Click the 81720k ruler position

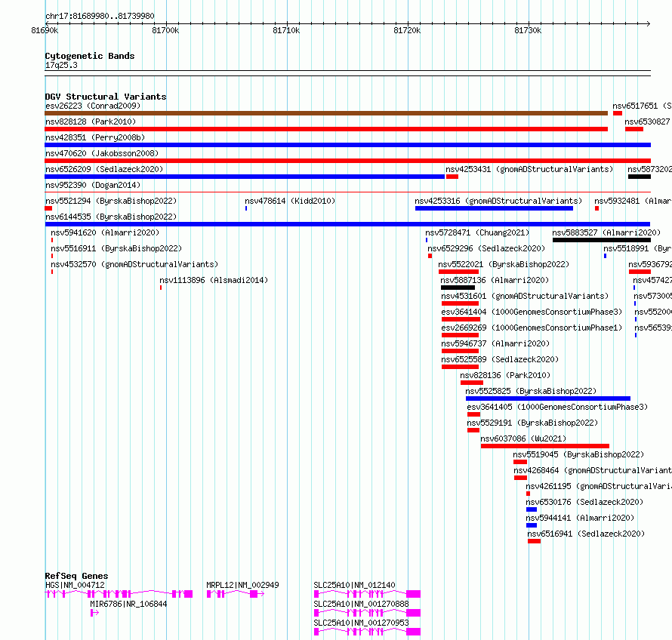407,30
